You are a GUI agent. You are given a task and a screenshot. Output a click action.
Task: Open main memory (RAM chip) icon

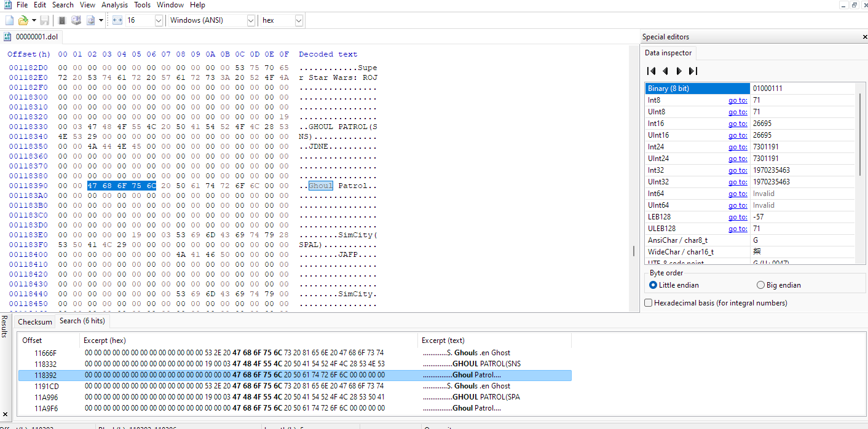(62, 20)
